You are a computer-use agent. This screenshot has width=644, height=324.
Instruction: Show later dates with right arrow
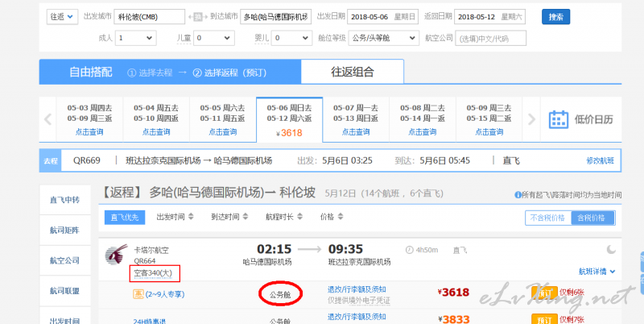(531, 119)
